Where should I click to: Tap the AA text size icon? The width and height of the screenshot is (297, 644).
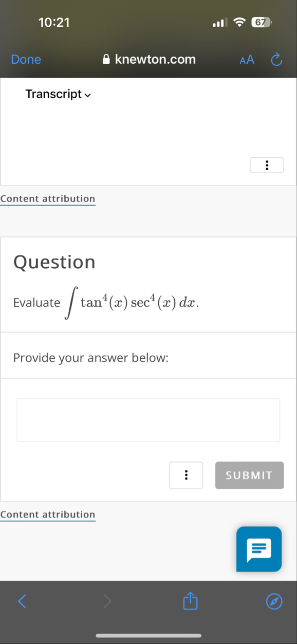click(x=247, y=60)
